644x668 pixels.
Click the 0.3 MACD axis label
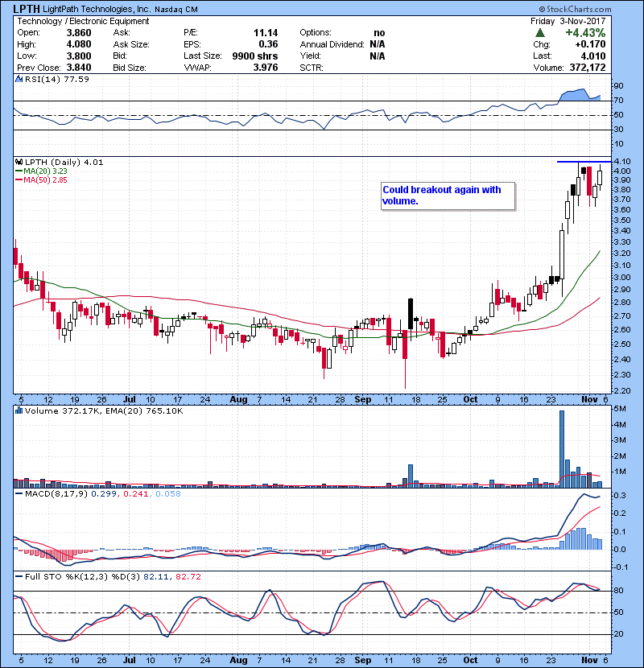620,496
